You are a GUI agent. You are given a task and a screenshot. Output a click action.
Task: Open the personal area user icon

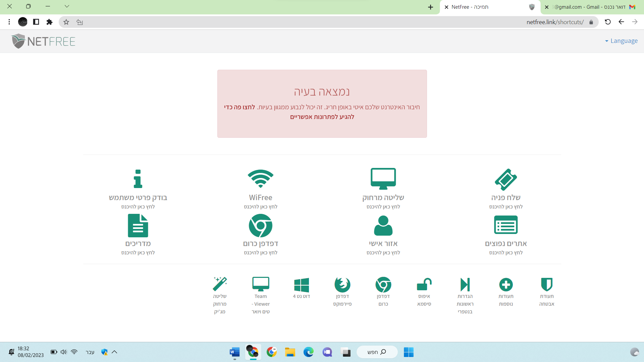[x=383, y=226]
